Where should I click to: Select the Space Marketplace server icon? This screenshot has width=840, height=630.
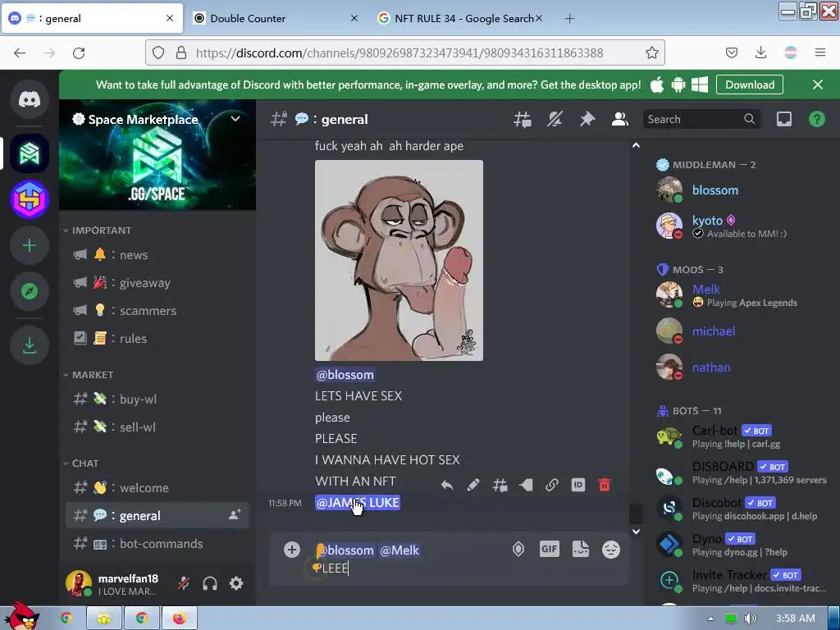point(30,153)
